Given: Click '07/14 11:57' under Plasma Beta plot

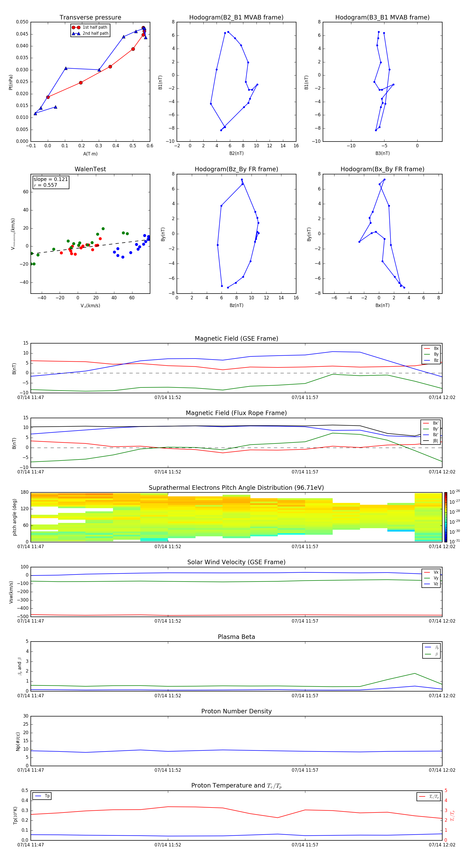Looking at the screenshot, I should (x=305, y=695).
